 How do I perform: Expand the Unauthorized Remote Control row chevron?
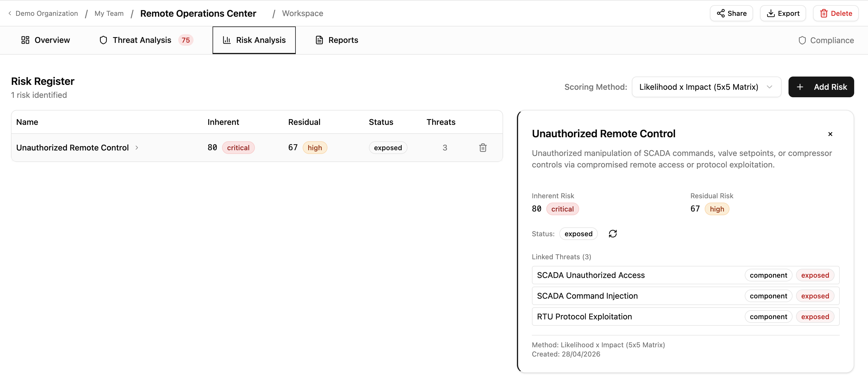[137, 147]
